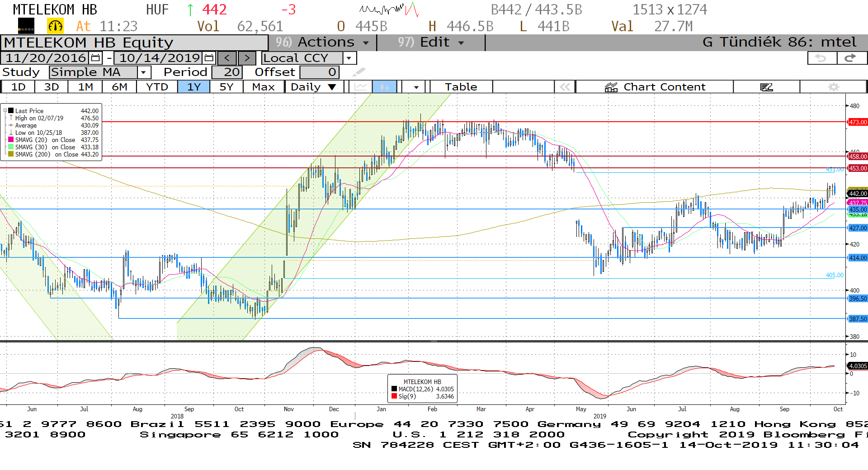Click the 473.00 red price level label
868x470 pixels.
click(x=858, y=122)
